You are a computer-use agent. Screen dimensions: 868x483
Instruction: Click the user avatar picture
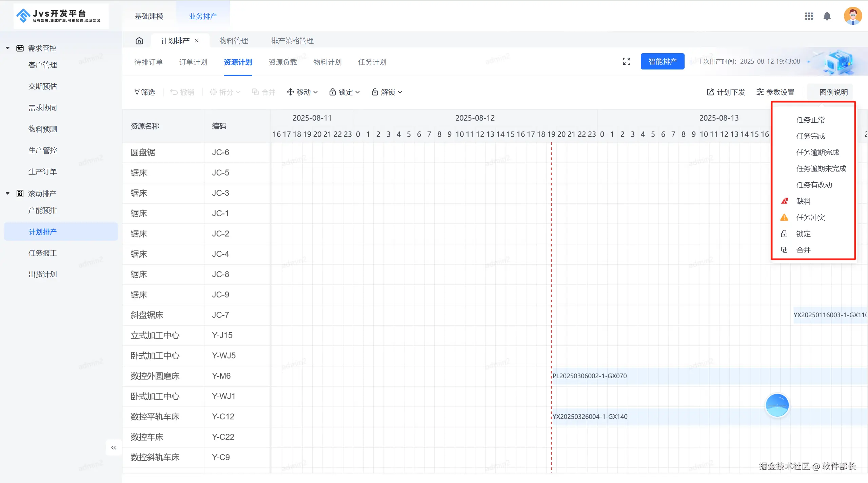[852, 16]
